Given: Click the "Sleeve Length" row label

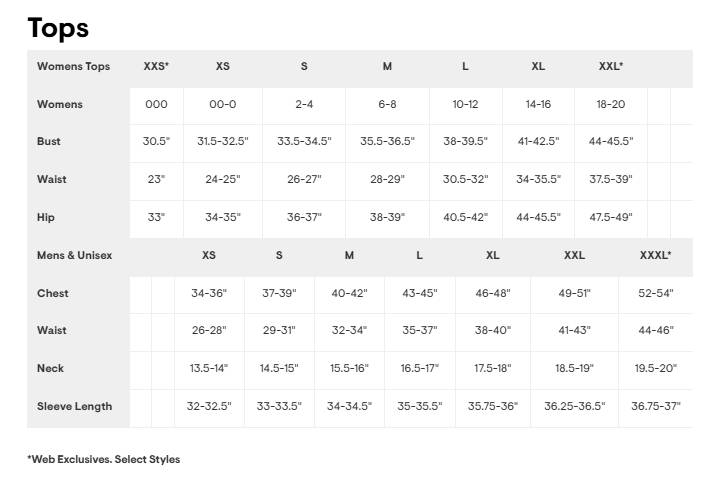Looking at the screenshot, I should pos(75,406).
